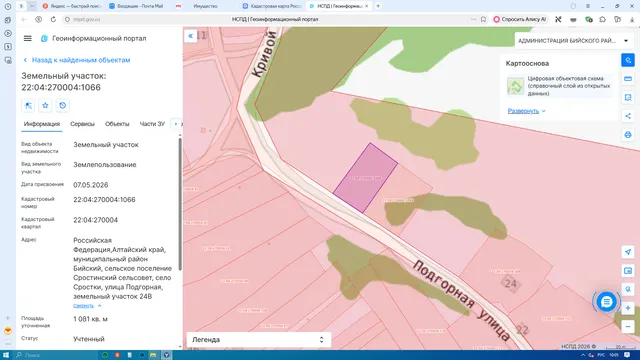Switch to Объекты tab
The height and width of the screenshot is (360, 640).
tap(117, 124)
